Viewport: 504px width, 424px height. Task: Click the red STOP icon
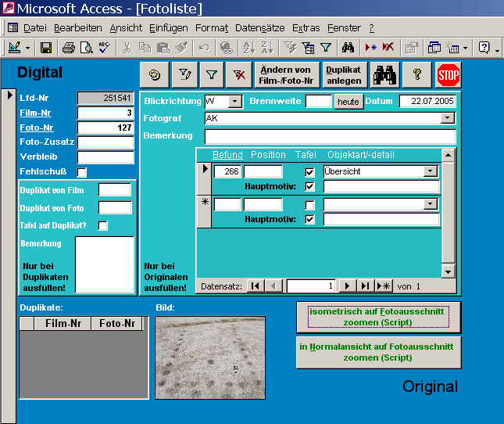tap(449, 75)
